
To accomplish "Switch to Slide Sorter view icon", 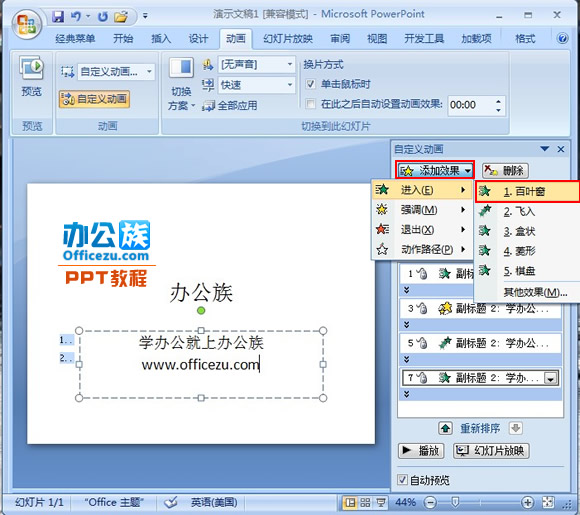I will click(365, 502).
